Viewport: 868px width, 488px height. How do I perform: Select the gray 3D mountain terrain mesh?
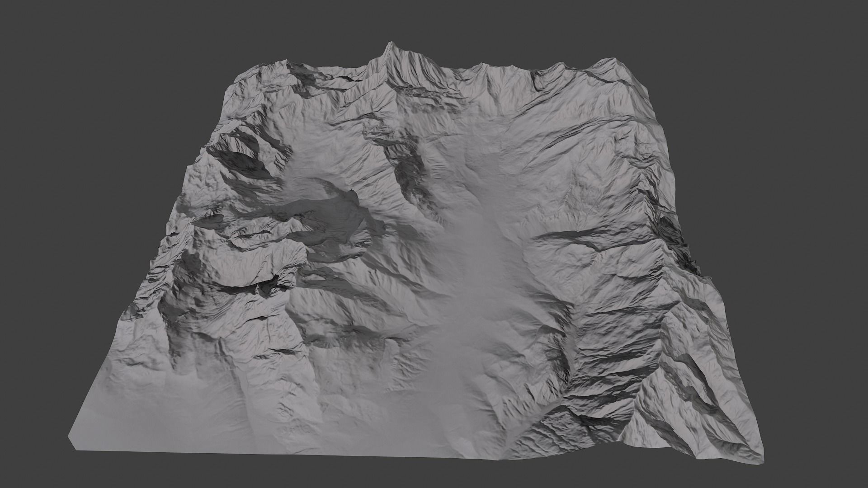point(416,253)
